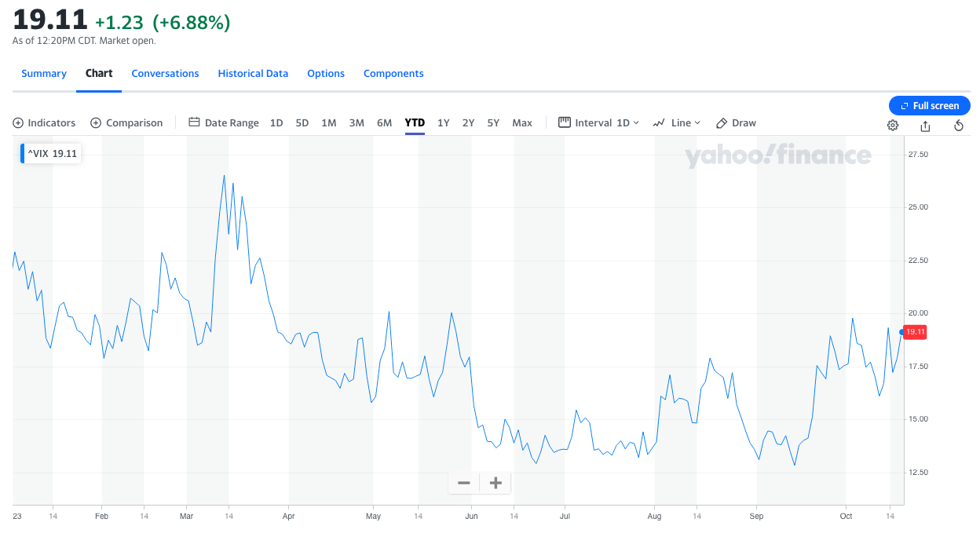
Task: Add a Comparison symbol
Action: click(126, 122)
